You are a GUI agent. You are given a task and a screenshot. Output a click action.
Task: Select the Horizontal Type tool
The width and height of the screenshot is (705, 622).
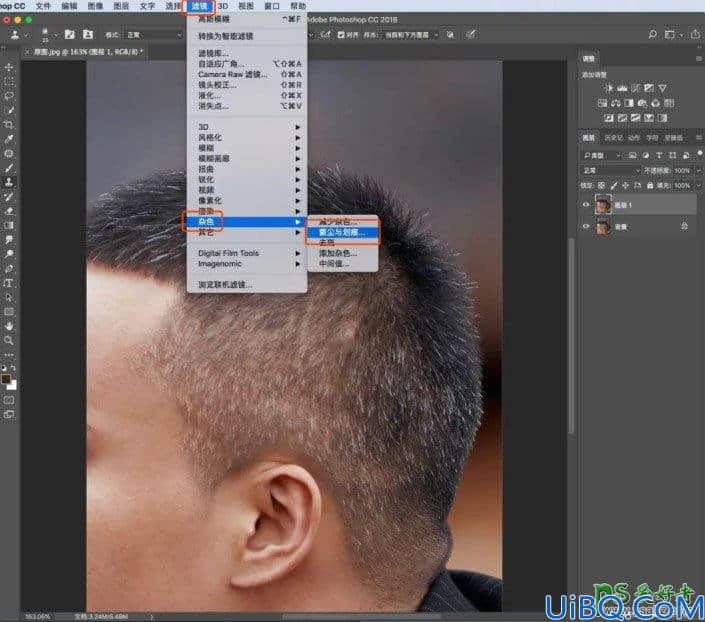[x=9, y=283]
